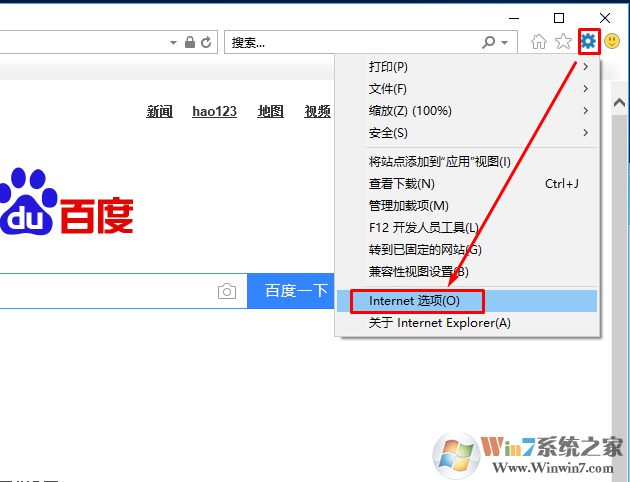The height and width of the screenshot is (482, 630).
Task: Open Favorites star icon
Action: (563, 41)
